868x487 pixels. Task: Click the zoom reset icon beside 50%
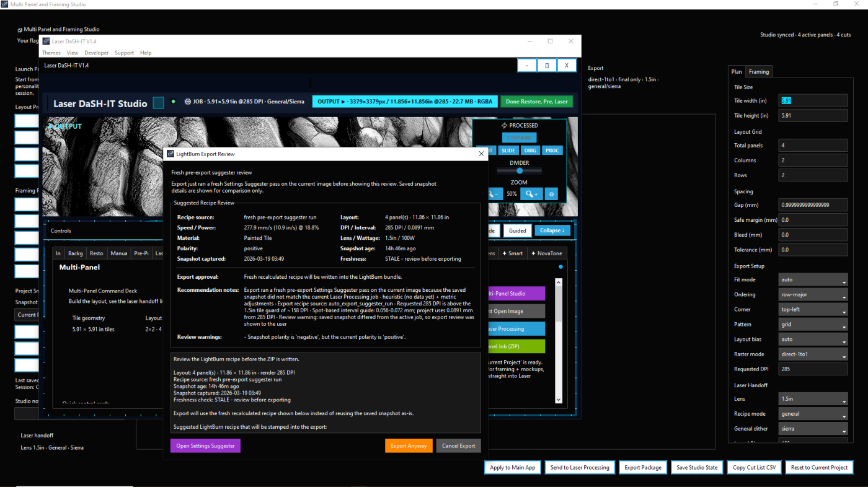(551, 194)
